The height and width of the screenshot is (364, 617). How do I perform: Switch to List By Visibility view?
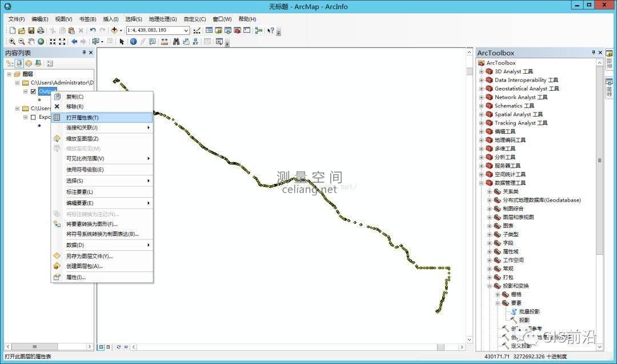[x=29, y=63]
